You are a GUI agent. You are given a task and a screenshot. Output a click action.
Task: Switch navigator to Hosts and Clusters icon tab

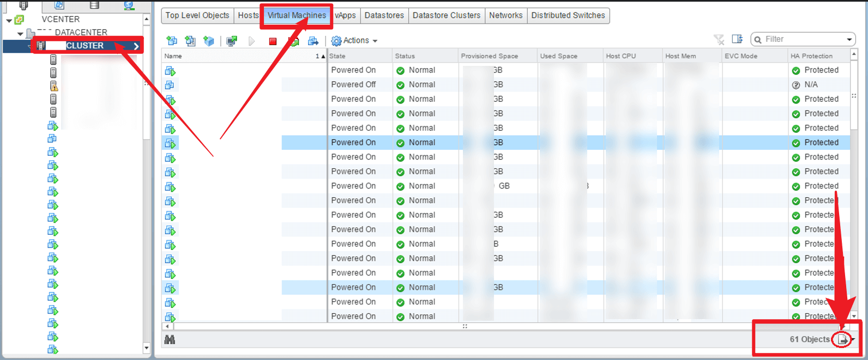tap(24, 5)
